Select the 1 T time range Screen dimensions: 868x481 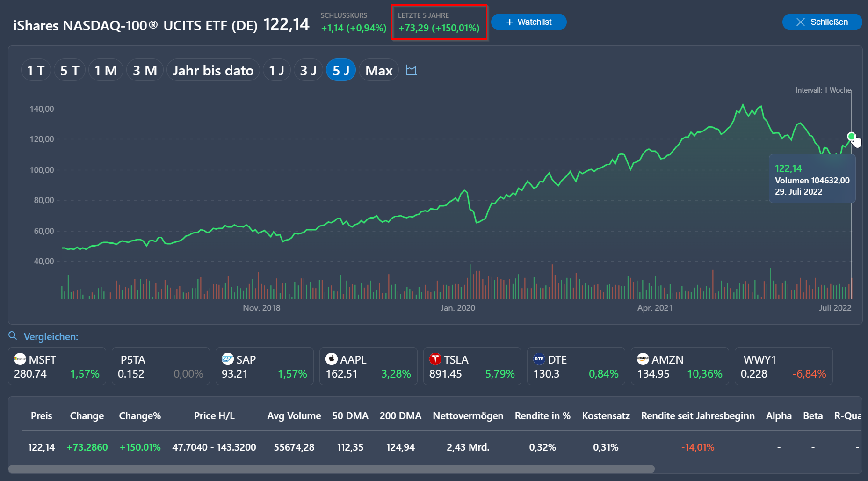tap(36, 70)
